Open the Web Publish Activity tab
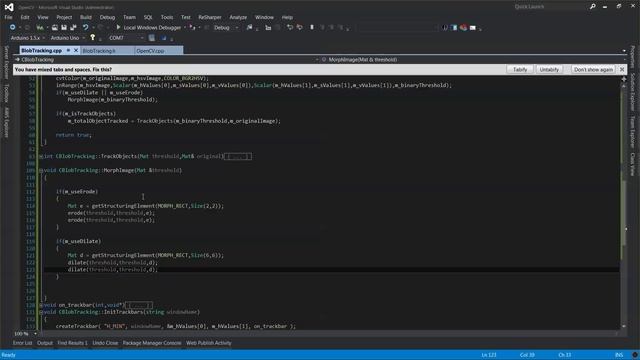Image resolution: width=640 pixels, height=360 pixels. point(209,343)
